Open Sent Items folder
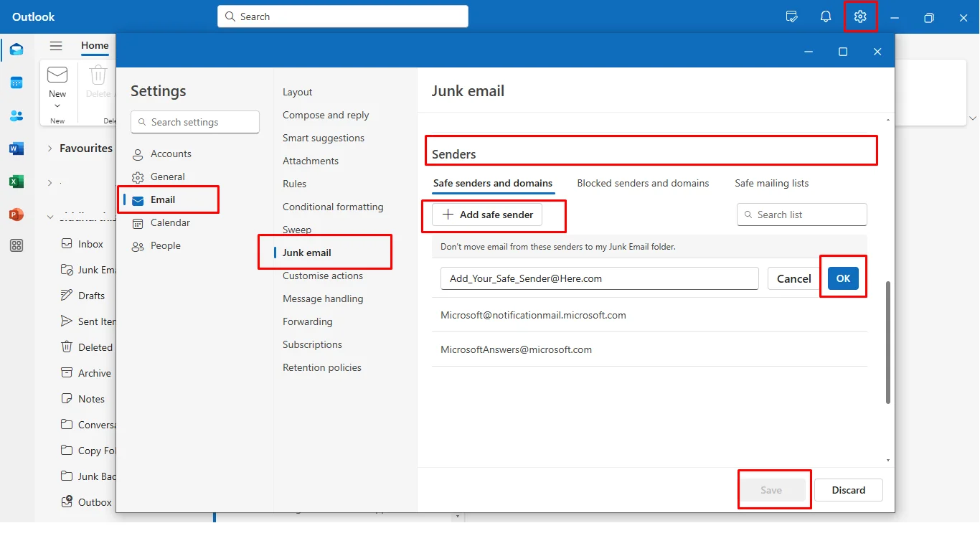The height and width of the screenshot is (551, 980). point(88,321)
